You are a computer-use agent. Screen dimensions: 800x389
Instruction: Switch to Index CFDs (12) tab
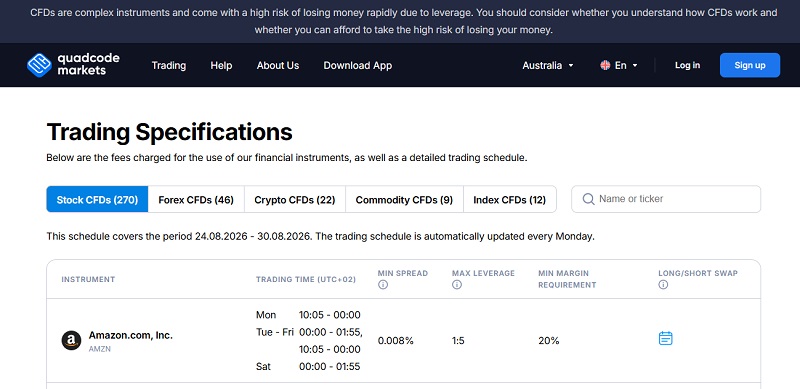[510, 200]
